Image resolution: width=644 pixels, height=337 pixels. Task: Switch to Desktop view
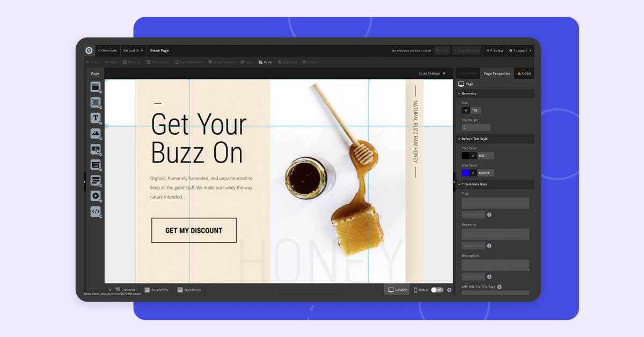pyautogui.click(x=397, y=290)
